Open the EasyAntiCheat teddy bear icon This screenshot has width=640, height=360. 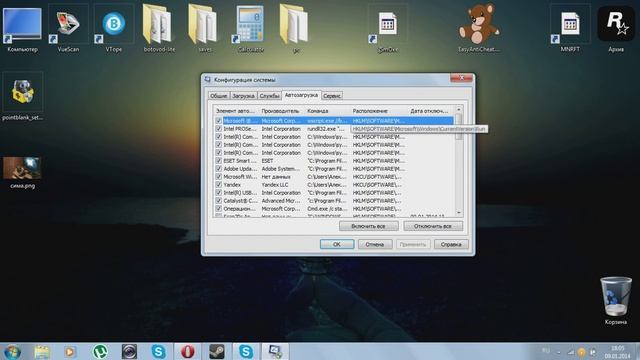(x=478, y=29)
